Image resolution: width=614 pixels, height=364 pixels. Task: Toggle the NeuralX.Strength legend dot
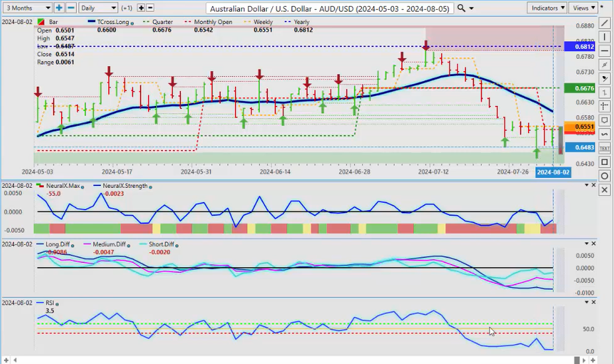150,187
